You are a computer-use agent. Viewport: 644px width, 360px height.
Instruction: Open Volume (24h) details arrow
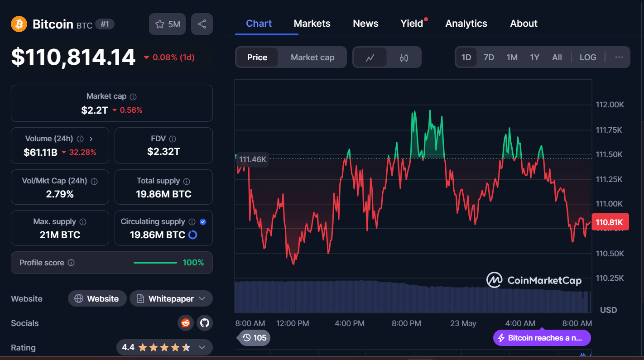91,139
